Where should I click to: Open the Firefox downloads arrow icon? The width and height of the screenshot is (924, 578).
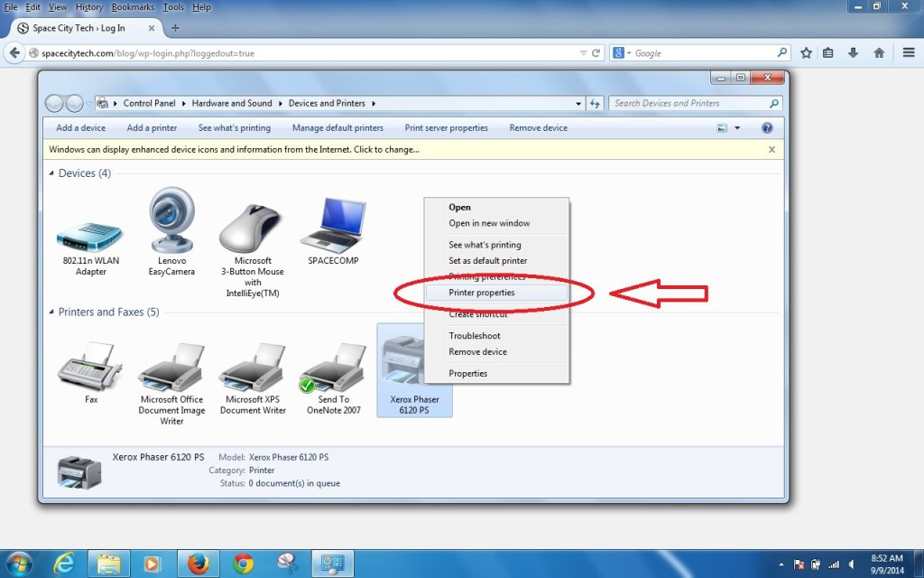(853, 53)
